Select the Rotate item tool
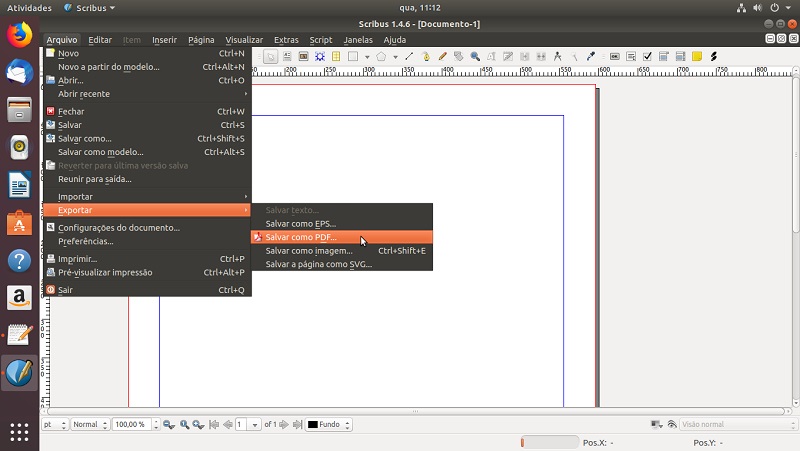This screenshot has height=451, width=800. point(459,57)
